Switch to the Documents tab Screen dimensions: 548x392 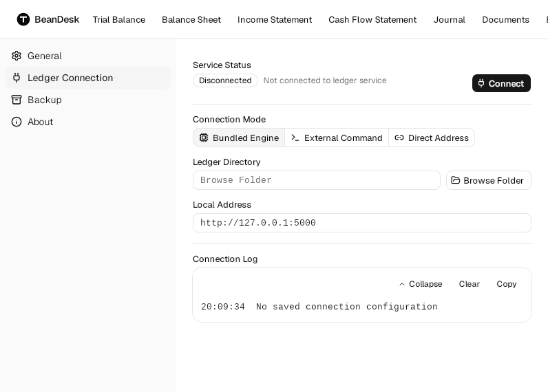coord(506,19)
